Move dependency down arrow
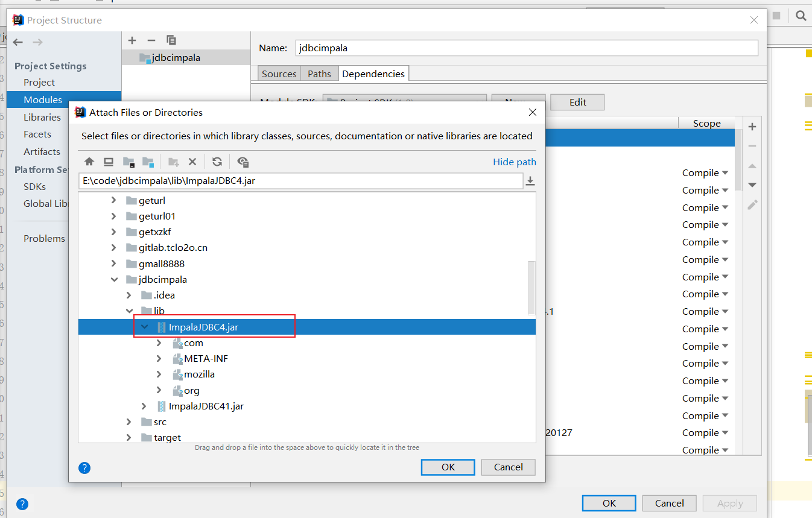The width and height of the screenshot is (812, 518). [752, 185]
